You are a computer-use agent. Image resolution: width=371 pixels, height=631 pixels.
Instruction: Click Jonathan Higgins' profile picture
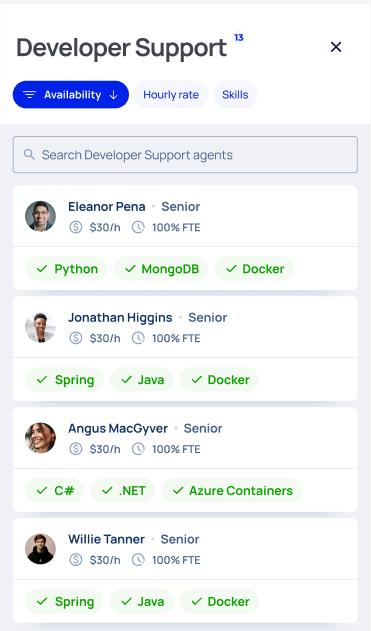[x=40, y=327]
